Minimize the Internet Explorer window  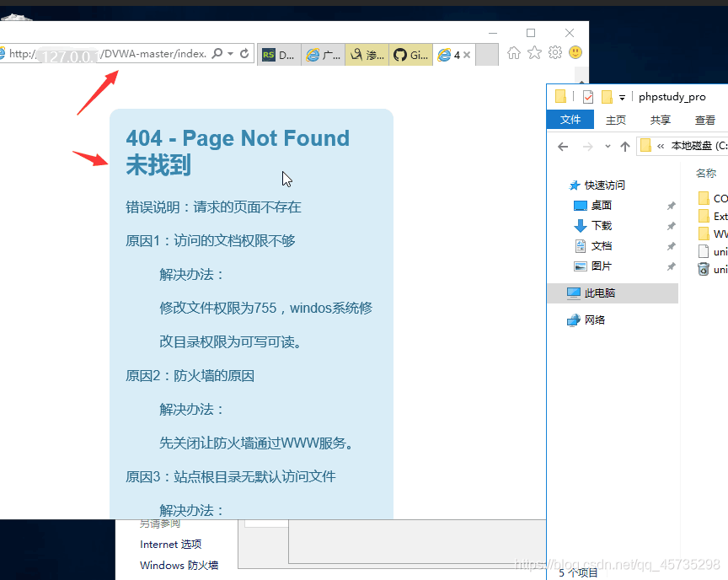[493, 33]
